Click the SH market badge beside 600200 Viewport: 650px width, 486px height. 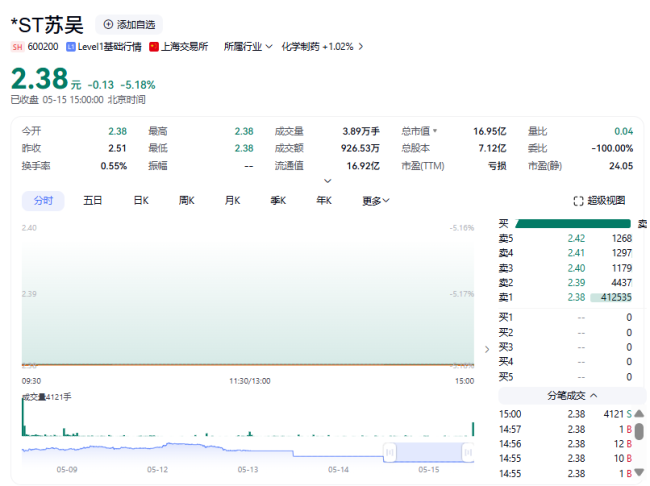pos(16,47)
